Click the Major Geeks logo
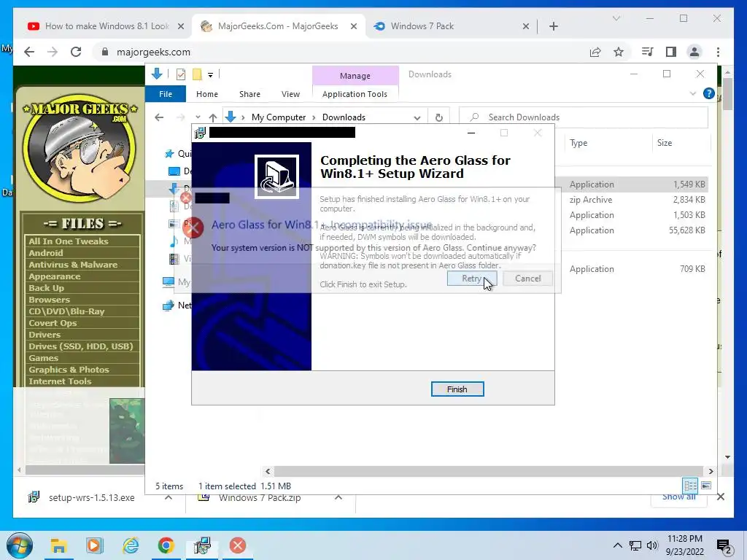The width and height of the screenshot is (747, 560). coord(80,147)
